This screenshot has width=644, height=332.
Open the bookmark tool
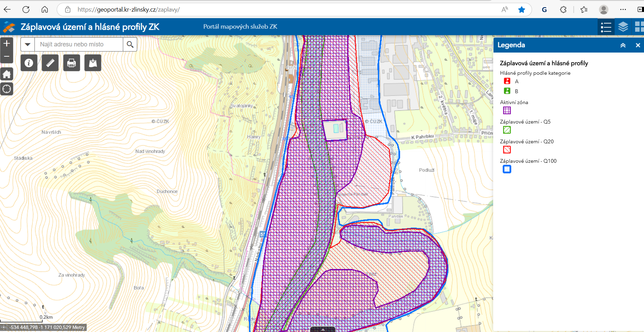point(93,63)
